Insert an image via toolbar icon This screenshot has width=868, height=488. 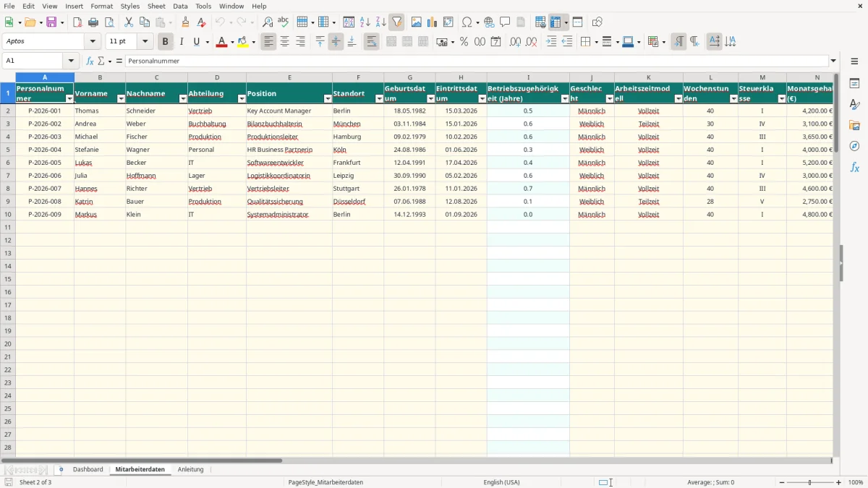click(416, 22)
